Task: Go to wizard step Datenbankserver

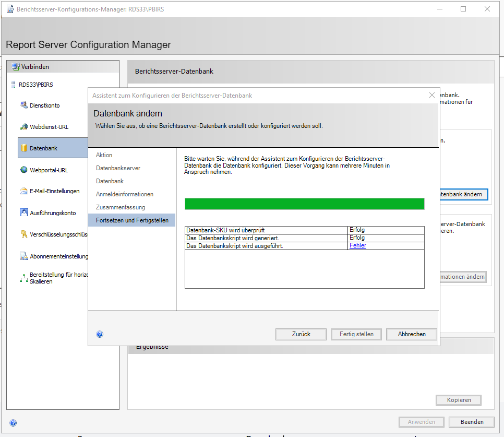Action: click(x=118, y=168)
